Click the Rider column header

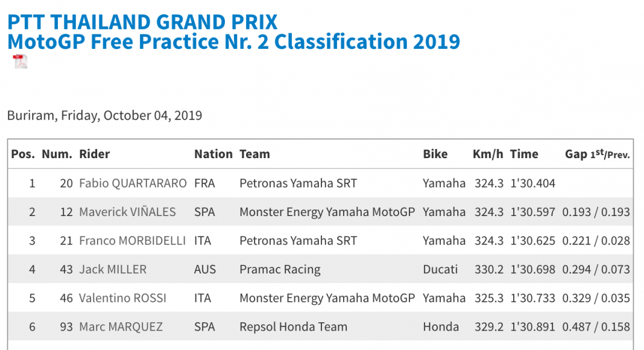pos(95,154)
